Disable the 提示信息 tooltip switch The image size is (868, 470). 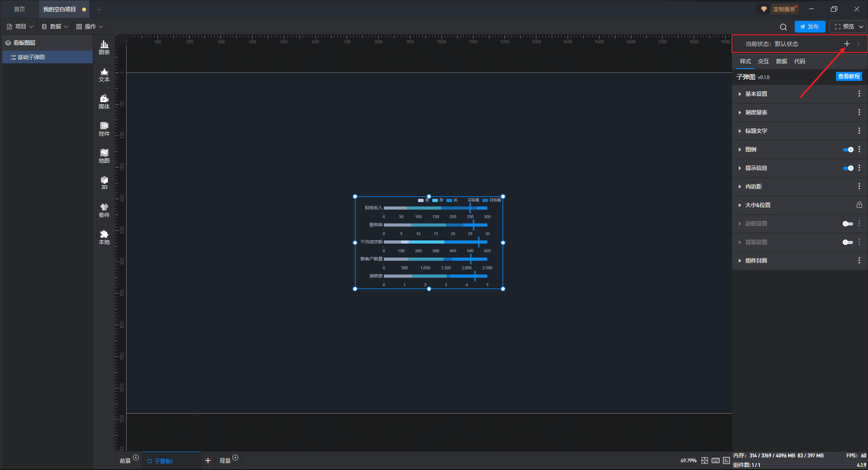(848, 168)
